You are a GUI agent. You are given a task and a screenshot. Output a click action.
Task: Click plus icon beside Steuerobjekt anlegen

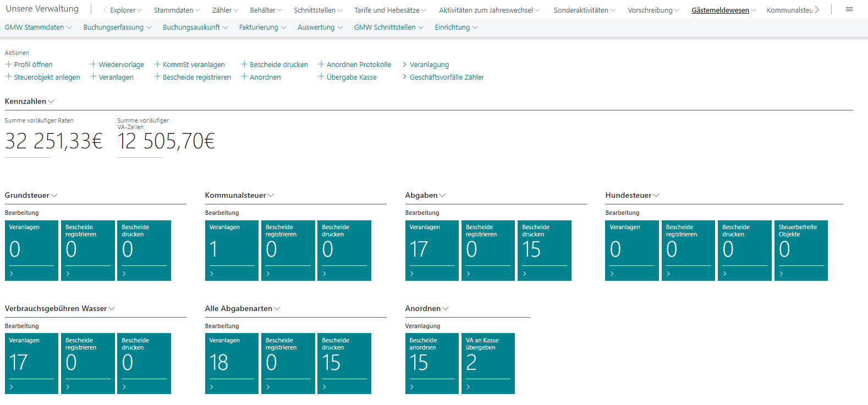click(8, 77)
